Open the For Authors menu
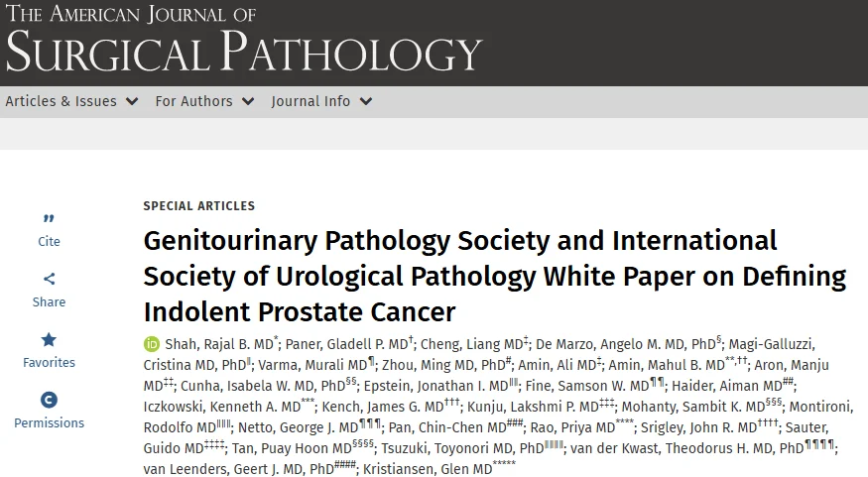 click(x=193, y=101)
